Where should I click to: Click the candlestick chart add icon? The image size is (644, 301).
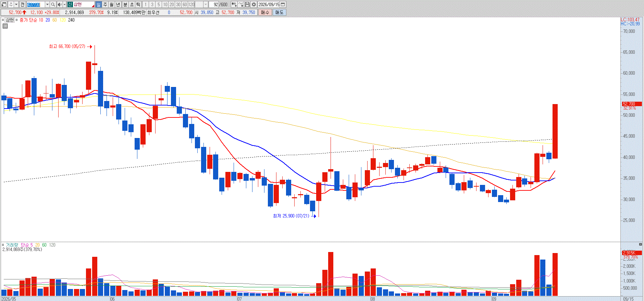coord(234,4)
